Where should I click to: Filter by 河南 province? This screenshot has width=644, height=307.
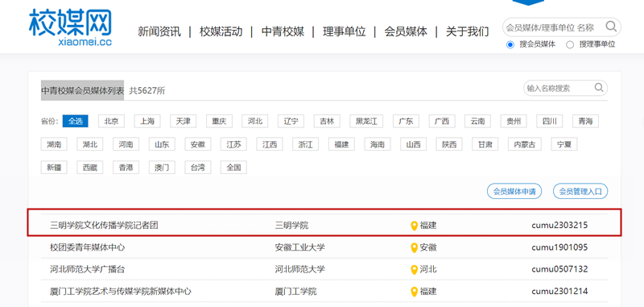(126, 144)
